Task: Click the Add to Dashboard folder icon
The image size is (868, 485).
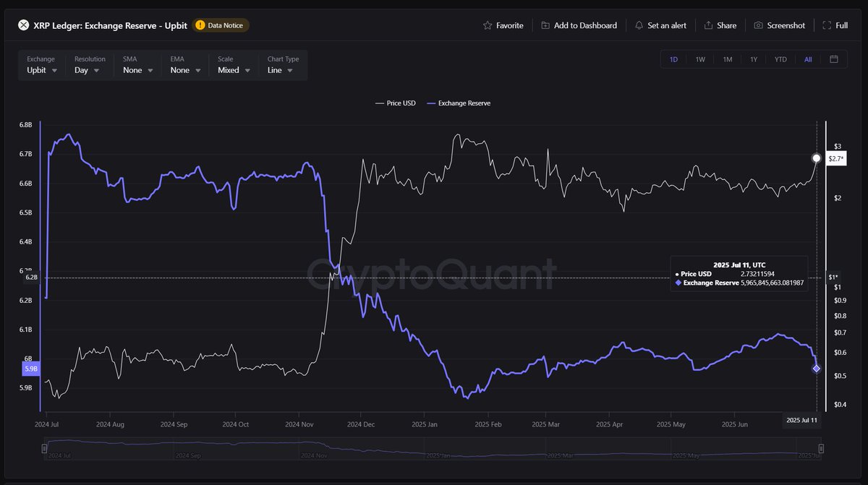Action: pyautogui.click(x=545, y=25)
